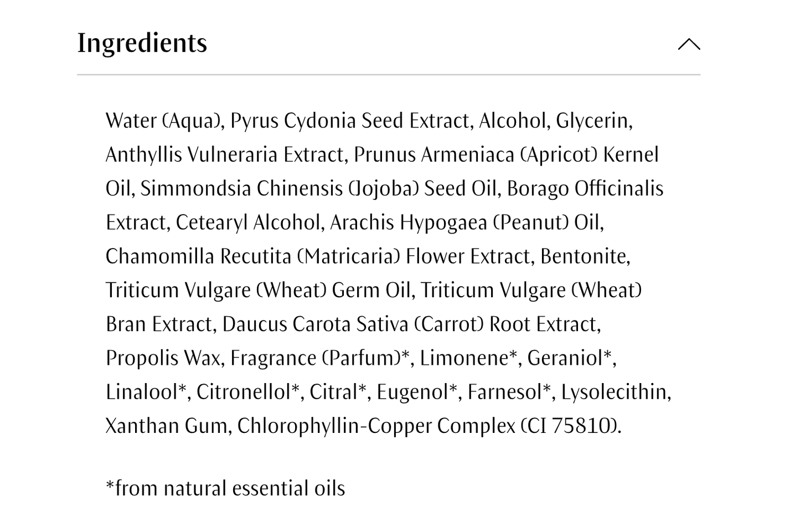800x532 pixels.
Task: Click the 'Cetearyl Alcohol' ingredient
Action: [249, 223]
